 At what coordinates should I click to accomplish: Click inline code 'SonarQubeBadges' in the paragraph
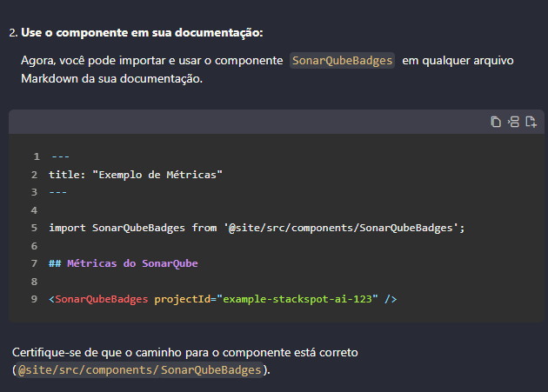click(x=342, y=61)
